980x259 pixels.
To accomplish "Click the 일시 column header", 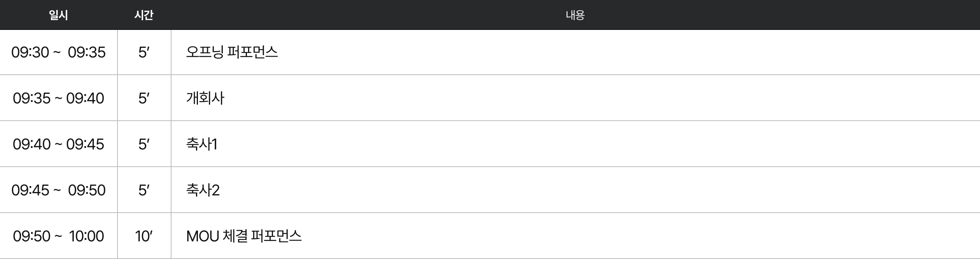I will [x=59, y=15].
